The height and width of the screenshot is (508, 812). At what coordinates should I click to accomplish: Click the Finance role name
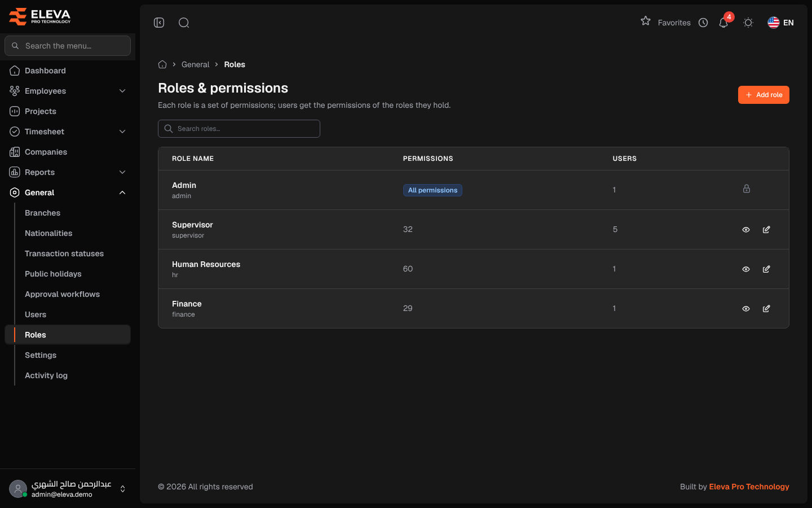click(187, 304)
